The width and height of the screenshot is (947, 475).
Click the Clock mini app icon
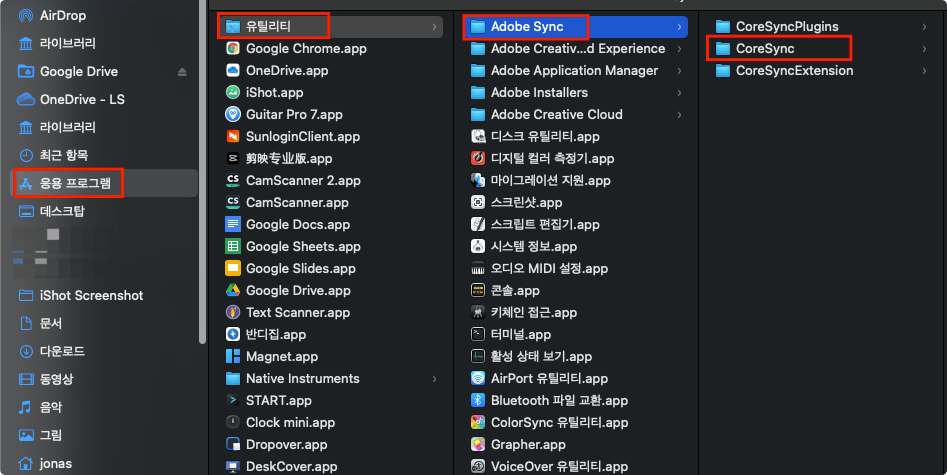(233, 422)
